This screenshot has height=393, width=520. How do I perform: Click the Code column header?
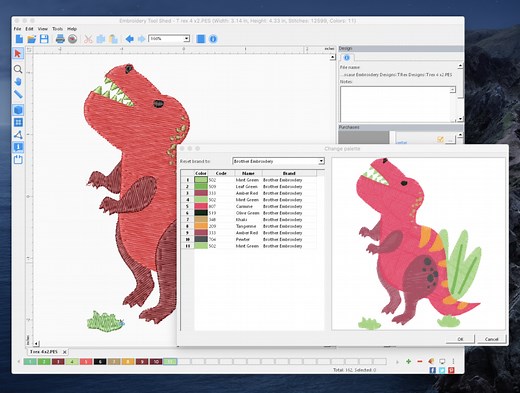coord(221,173)
